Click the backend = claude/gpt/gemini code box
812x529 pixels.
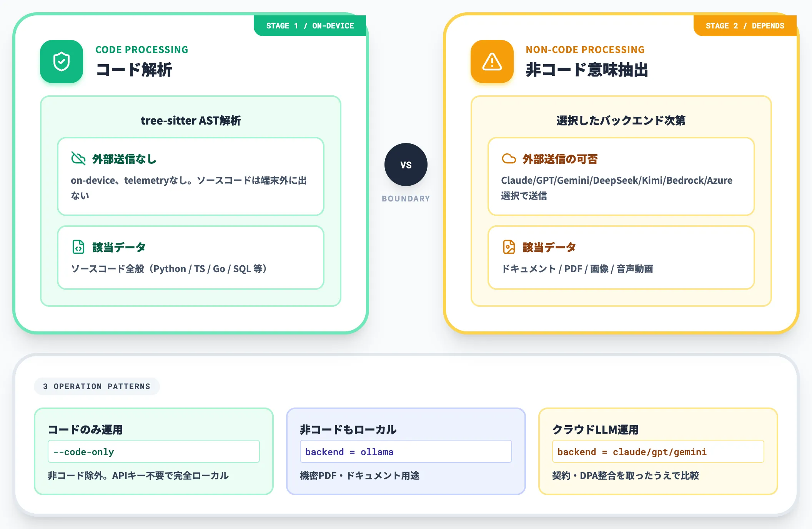point(658,452)
